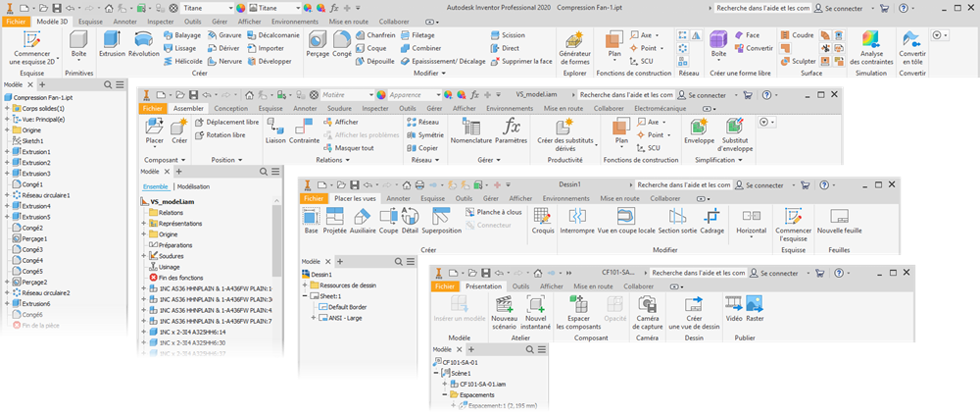Viewport: 980px width, 414px height.
Task: Click the appearance color wheel in part window
Action: (x=241, y=8)
